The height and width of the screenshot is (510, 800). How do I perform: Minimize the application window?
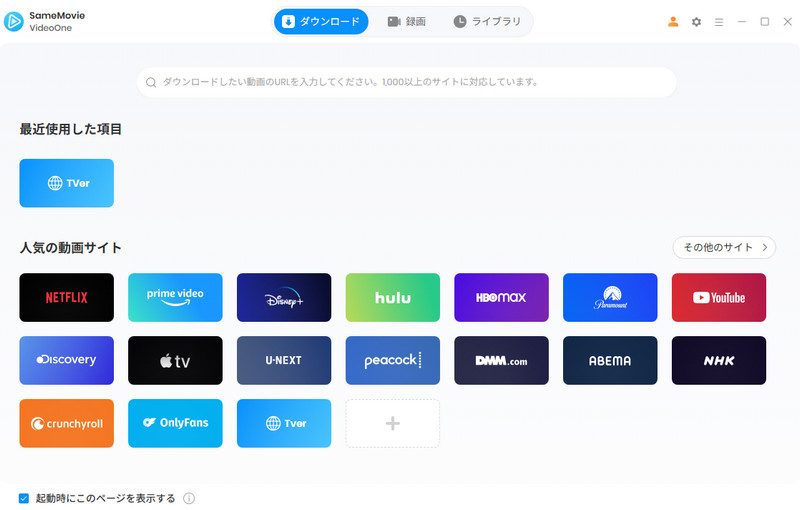[742, 22]
